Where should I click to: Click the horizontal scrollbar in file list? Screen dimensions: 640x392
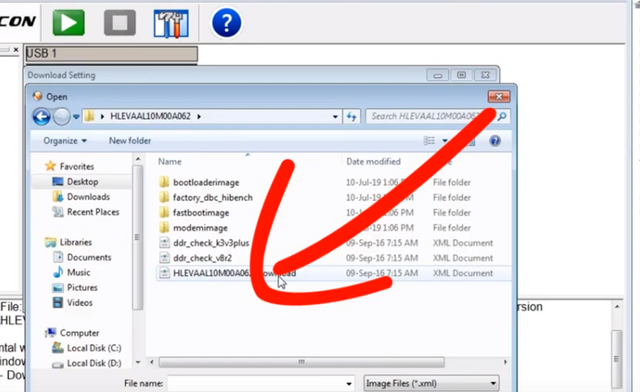pyautogui.click(x=301, y=362)
